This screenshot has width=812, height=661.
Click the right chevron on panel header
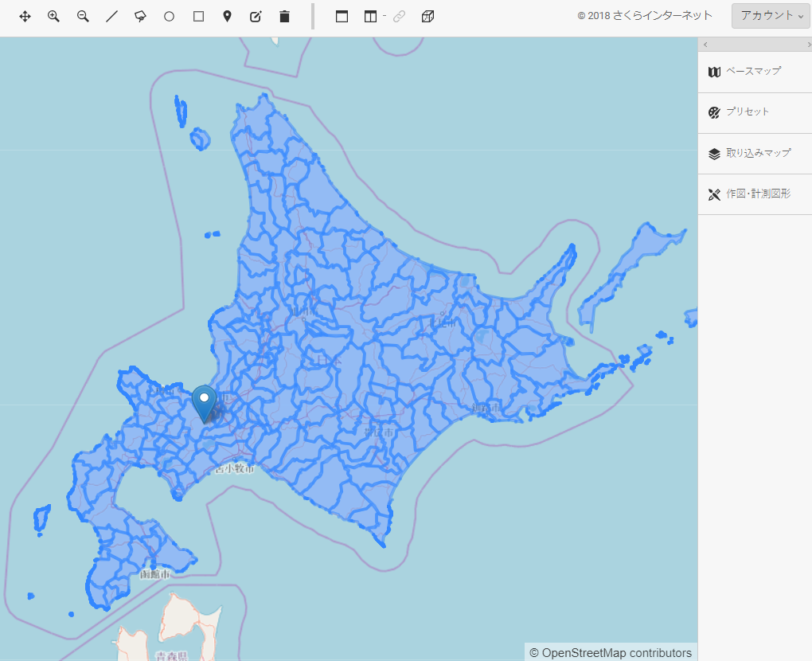click(x=809, y=45)
